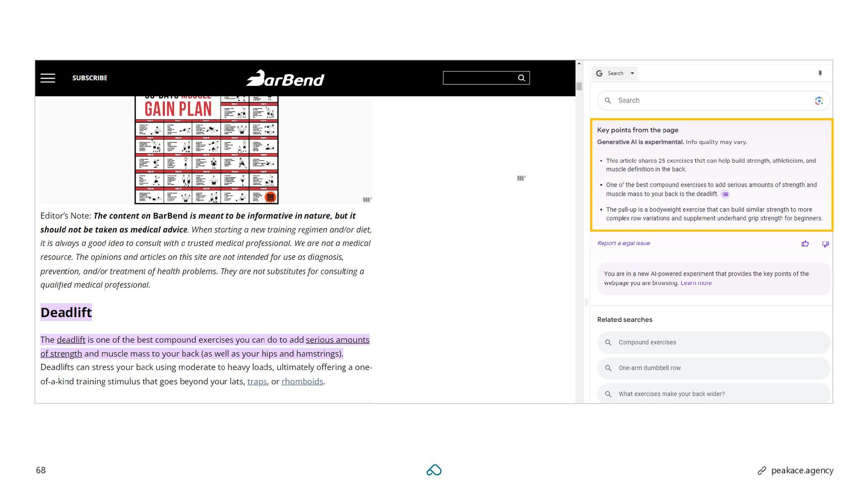Expand the Google Search panel dropdown
Screen dimensions: 868x488
pos(632,73)
